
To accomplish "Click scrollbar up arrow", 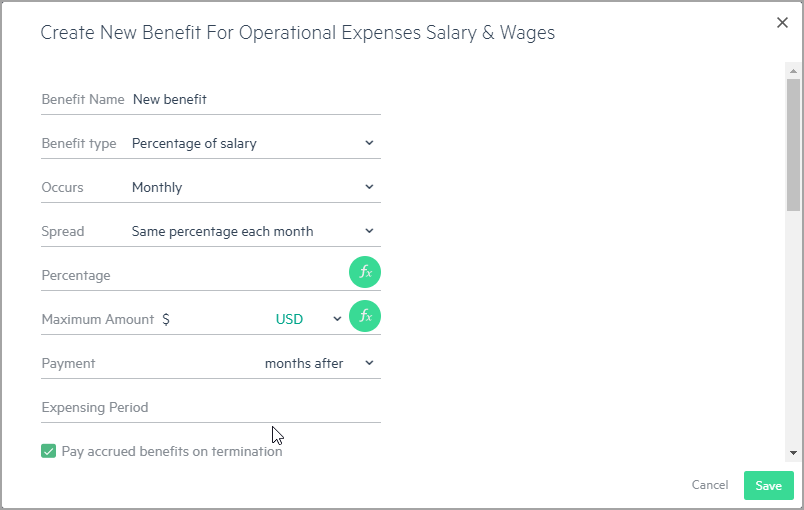I will (793, 71).
